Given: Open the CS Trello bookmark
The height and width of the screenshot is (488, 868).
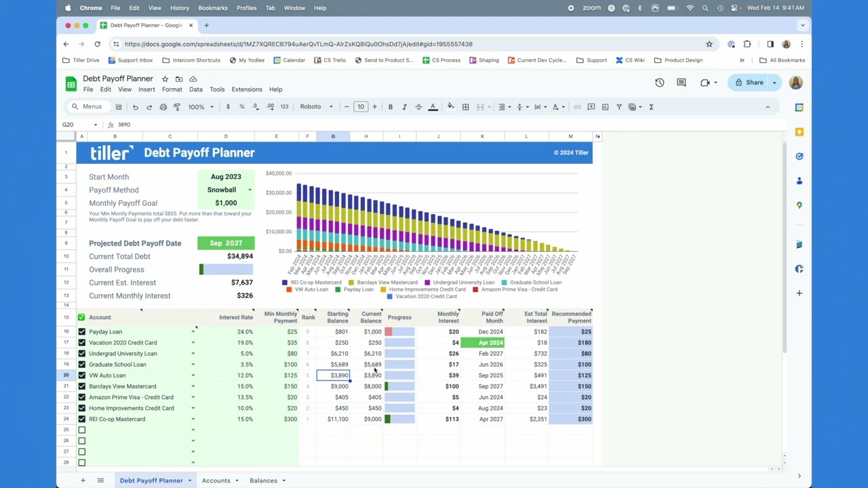Looking at the screenshot, I should point(330,60).
